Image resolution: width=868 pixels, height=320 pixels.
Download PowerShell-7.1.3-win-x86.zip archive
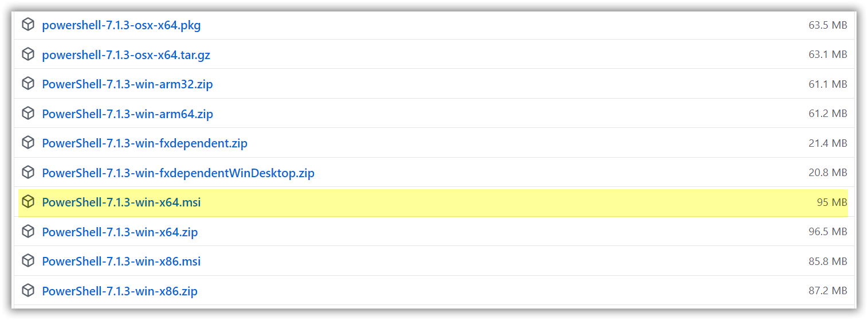120,291
